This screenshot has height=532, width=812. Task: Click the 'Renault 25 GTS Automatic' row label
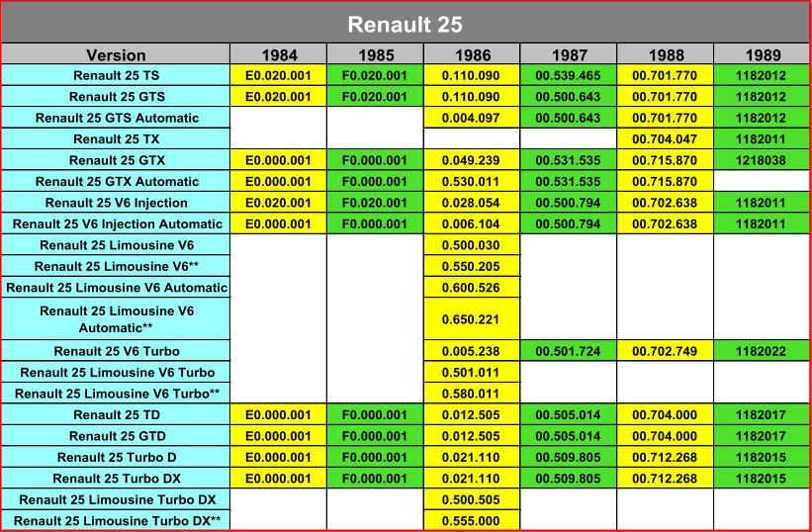pos(116,118)
